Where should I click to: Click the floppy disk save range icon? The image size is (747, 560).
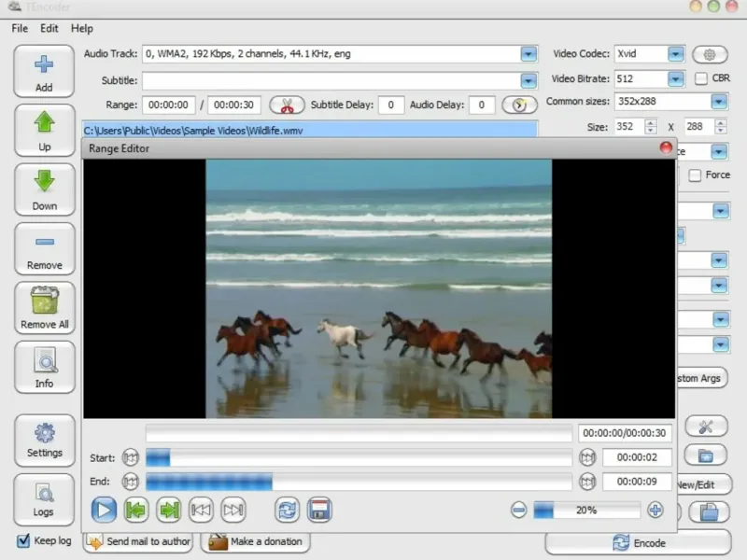(319, 510)
